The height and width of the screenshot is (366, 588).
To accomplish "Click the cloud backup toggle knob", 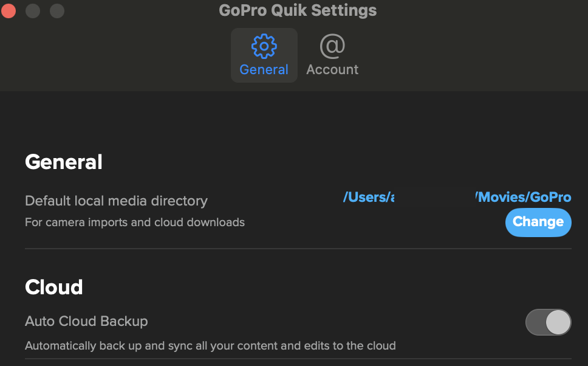I will click(x=558, y=322).
